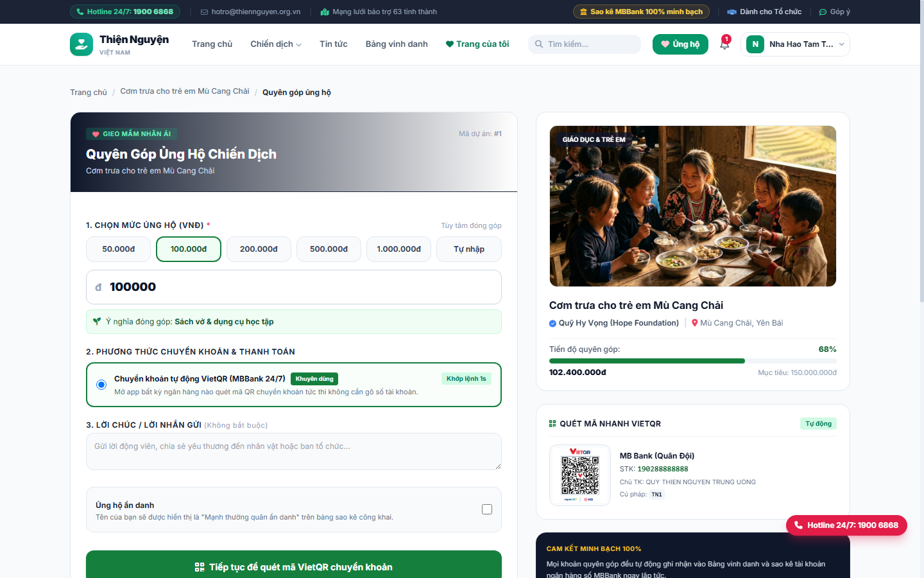Open the notification bell

click(x=724, y=44)
